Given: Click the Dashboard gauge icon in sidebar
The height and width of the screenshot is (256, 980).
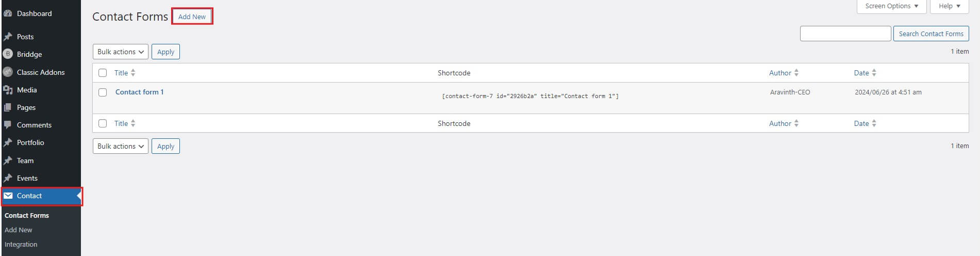Looking at the screenshot, I should pos(8,13).
